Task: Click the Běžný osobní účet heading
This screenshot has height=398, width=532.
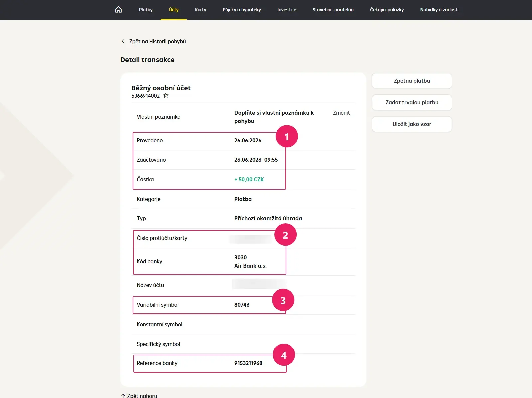Action: point(161,88)
